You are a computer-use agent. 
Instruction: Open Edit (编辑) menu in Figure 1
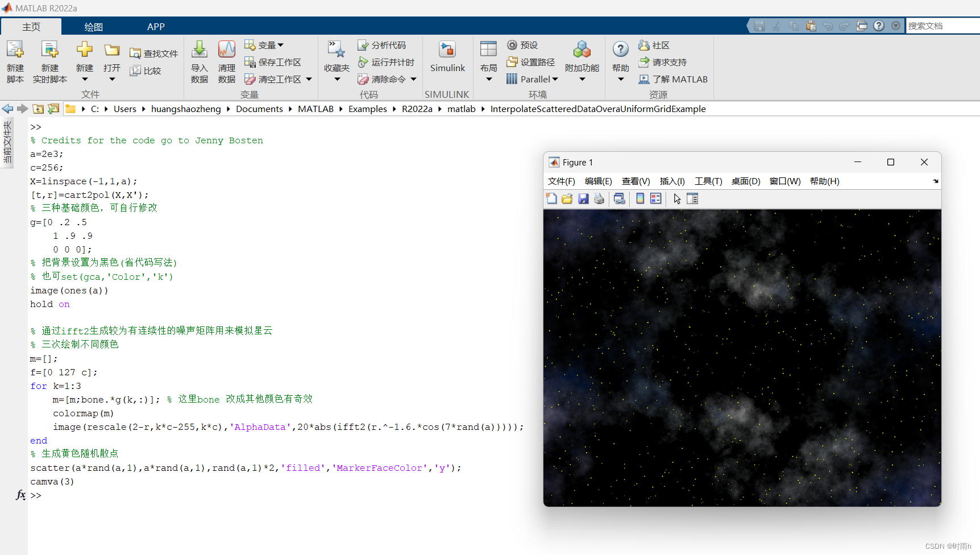[x=599, y=181]
